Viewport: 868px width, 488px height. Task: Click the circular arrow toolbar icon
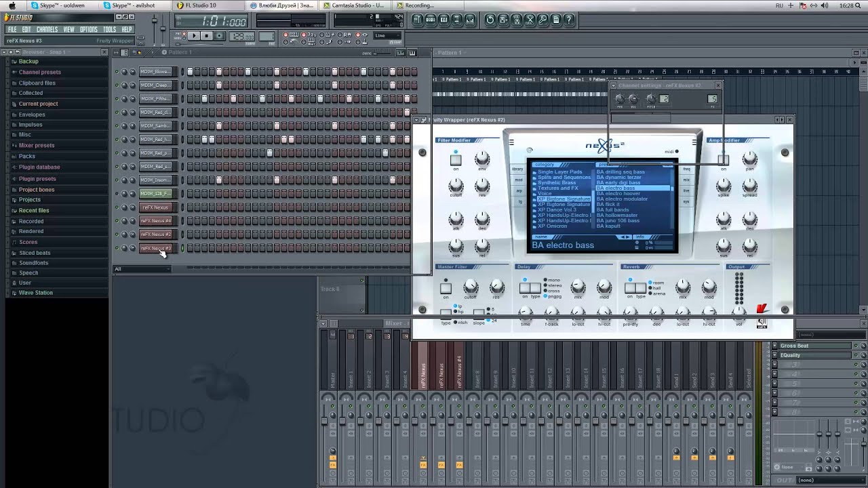pyautogui.click(x=490, y=20)
